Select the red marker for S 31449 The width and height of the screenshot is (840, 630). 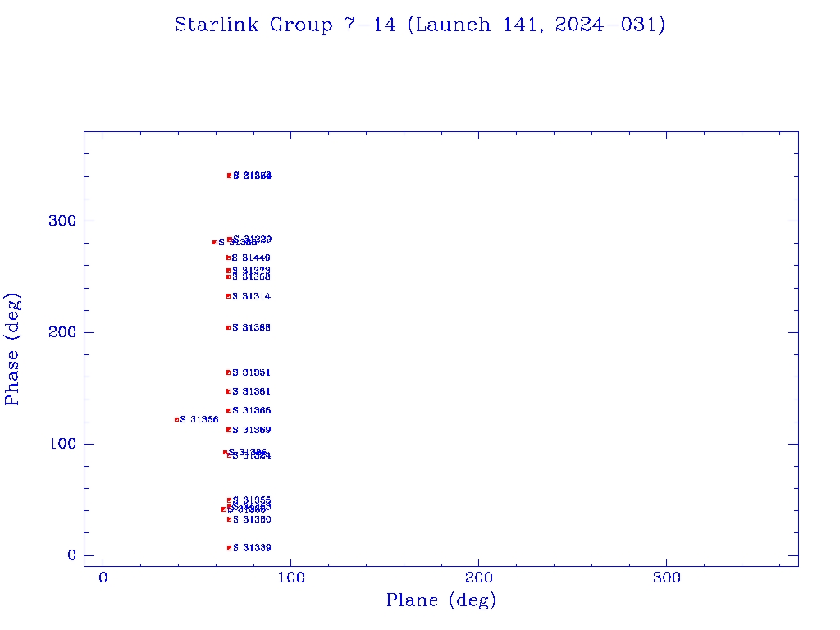pos(228,258)
